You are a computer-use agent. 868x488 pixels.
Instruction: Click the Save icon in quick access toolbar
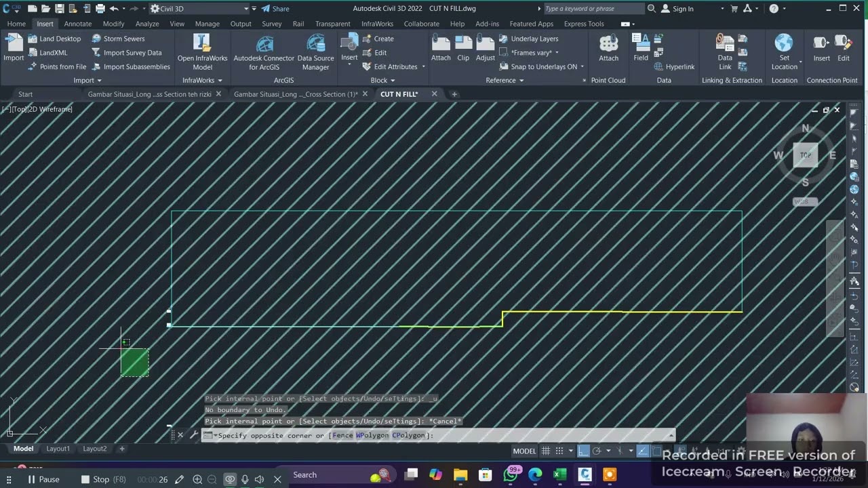click(59, 9)
